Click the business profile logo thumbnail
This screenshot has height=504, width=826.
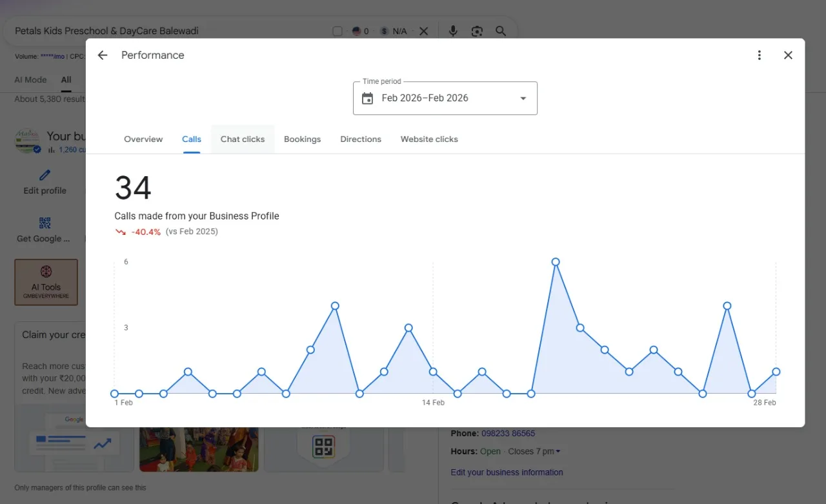(x=28, y=141)
